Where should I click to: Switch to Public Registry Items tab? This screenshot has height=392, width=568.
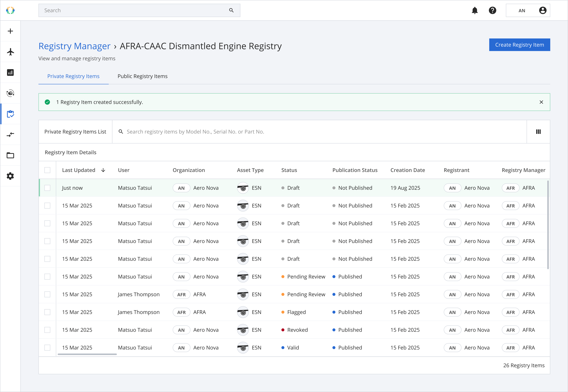pos(142,76)
